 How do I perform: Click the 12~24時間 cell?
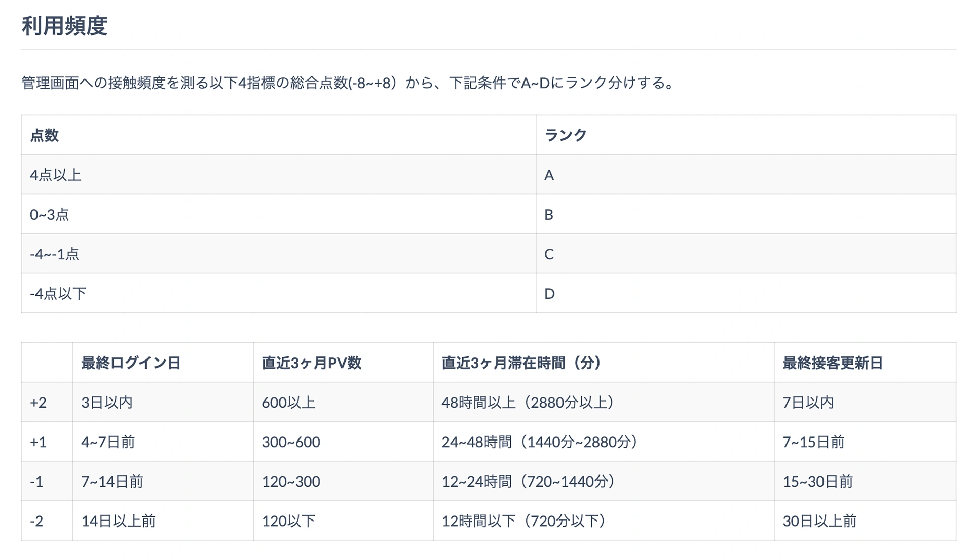[x=604, y=481]
